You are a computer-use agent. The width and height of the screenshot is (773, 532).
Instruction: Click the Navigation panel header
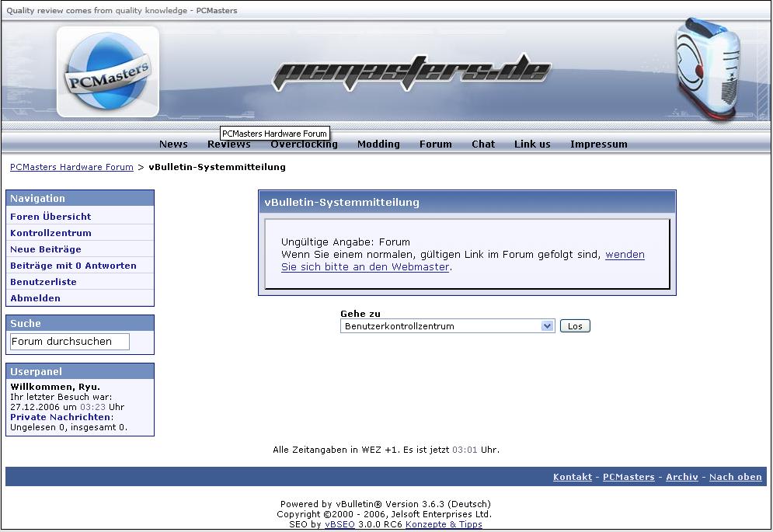(80, 198)
